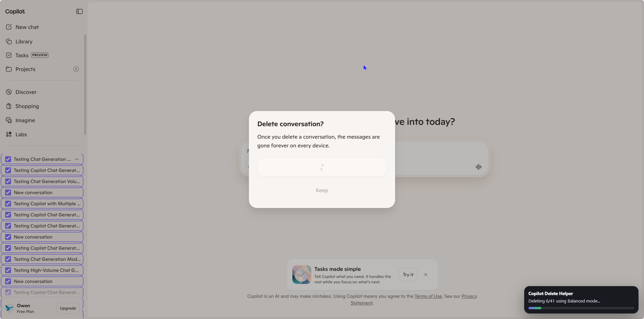Dismiss the Tasks made simple banner
The width and height of the screenshot is (644, 319).
426,275
